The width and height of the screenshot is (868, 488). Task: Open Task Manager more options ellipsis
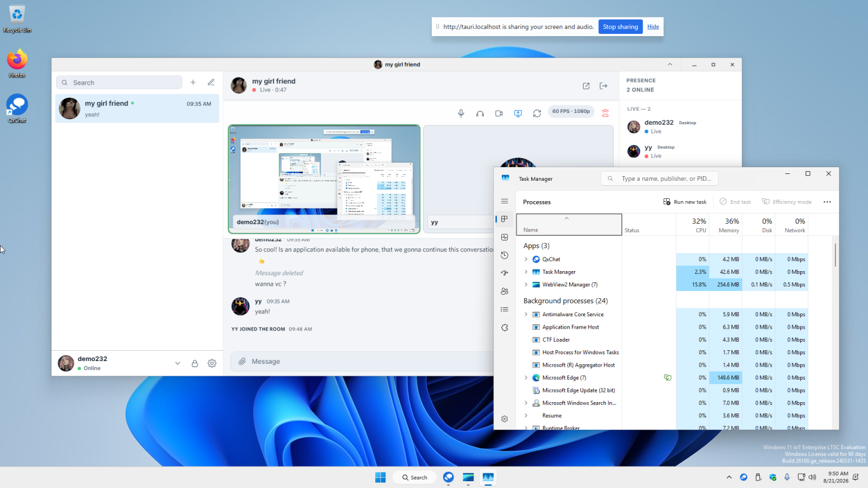tap(827, 202)
